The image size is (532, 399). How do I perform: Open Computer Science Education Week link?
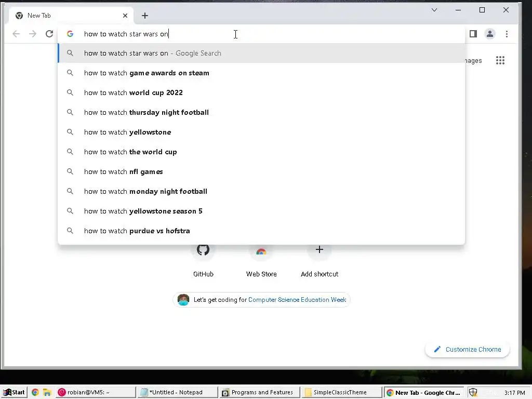[297, 300]
